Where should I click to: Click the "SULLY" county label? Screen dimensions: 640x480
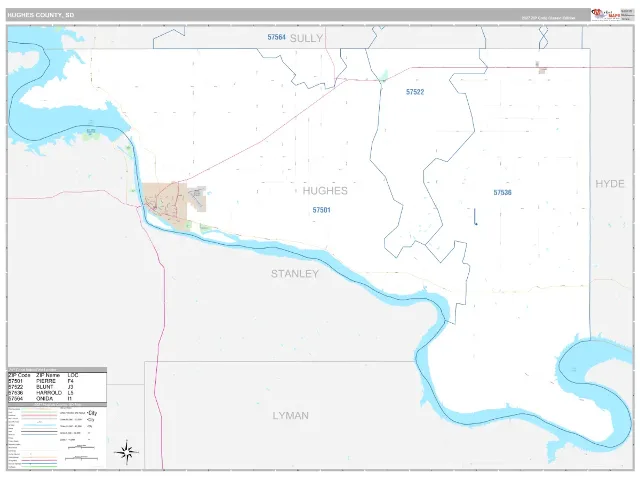coord(307,38)
